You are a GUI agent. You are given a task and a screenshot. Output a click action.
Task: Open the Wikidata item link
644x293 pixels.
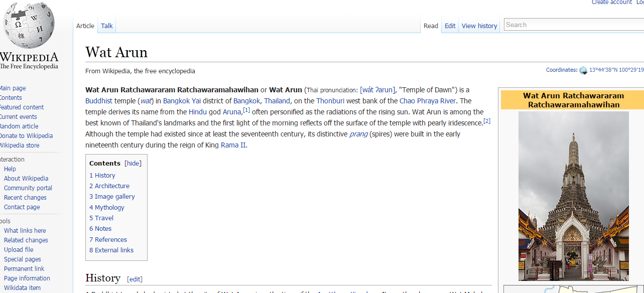(x=23, y=288)
